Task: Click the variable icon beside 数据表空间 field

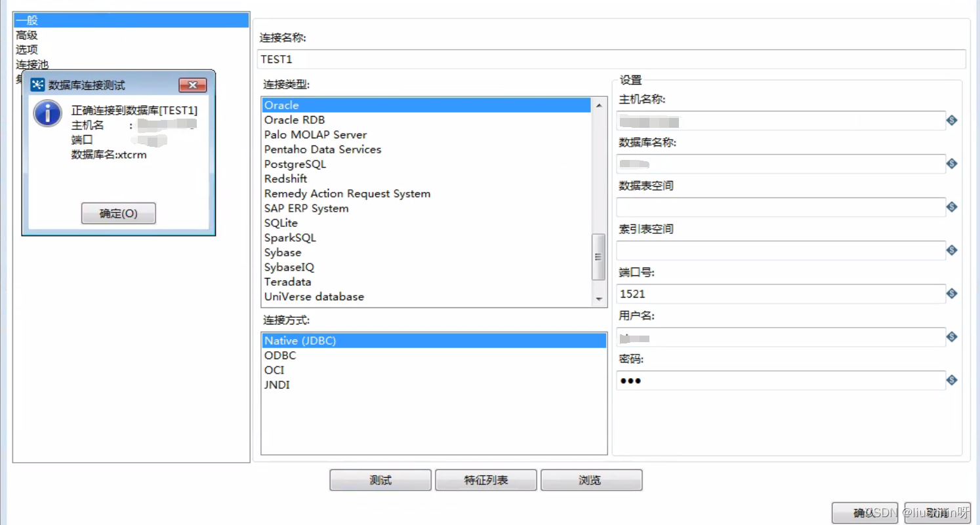Action: click(x=951, y=206)
